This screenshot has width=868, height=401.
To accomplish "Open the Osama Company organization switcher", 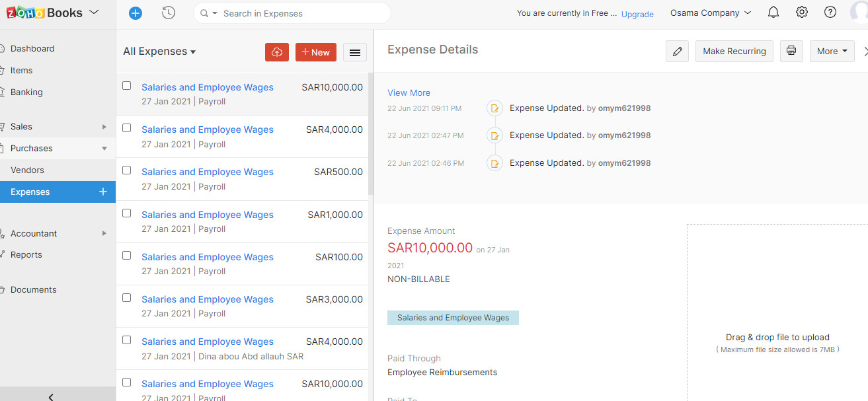I will point(711,13).
